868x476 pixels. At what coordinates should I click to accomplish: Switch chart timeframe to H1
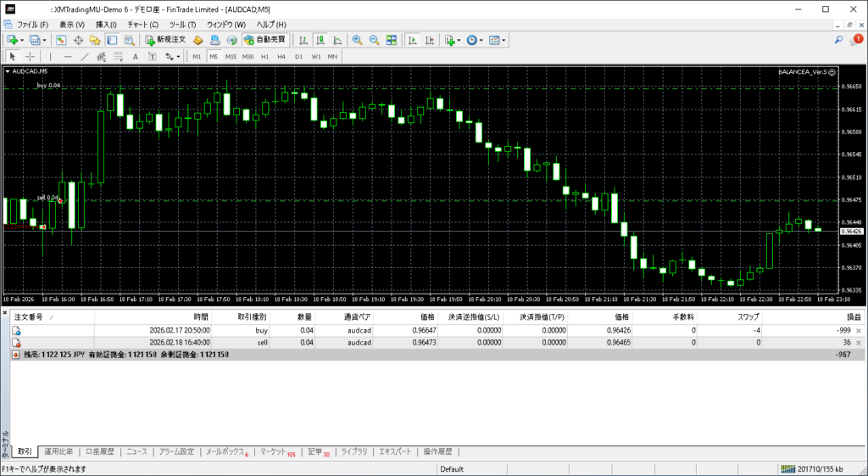[265, 57]
